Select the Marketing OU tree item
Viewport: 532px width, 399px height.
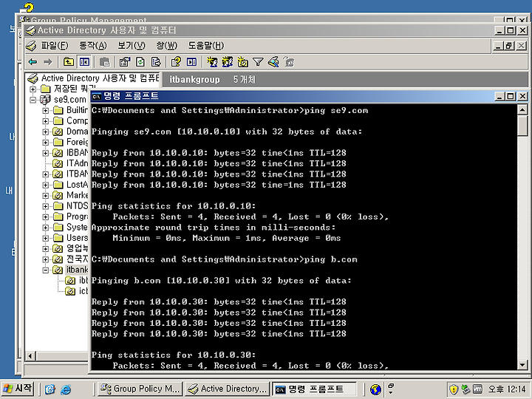[77, 195]
